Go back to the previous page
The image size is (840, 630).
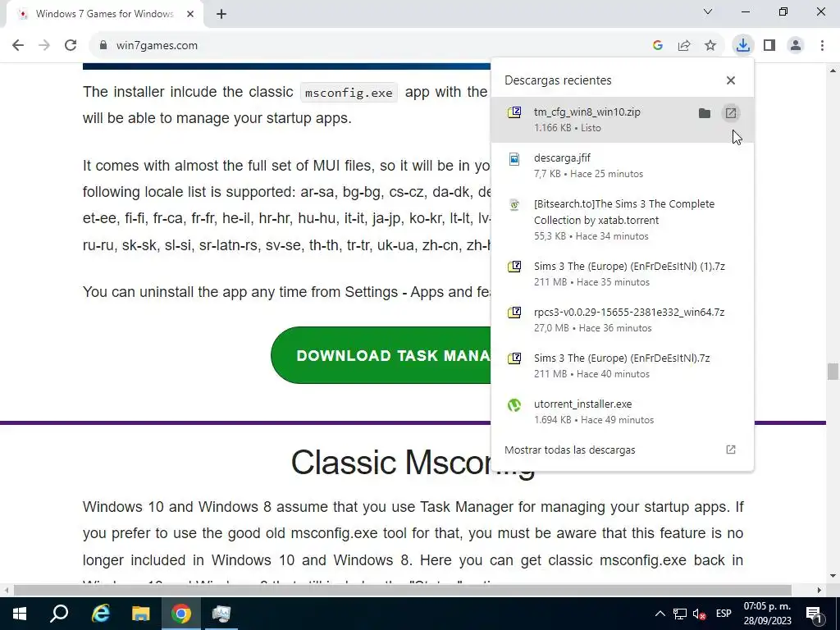tap(18, 46)
